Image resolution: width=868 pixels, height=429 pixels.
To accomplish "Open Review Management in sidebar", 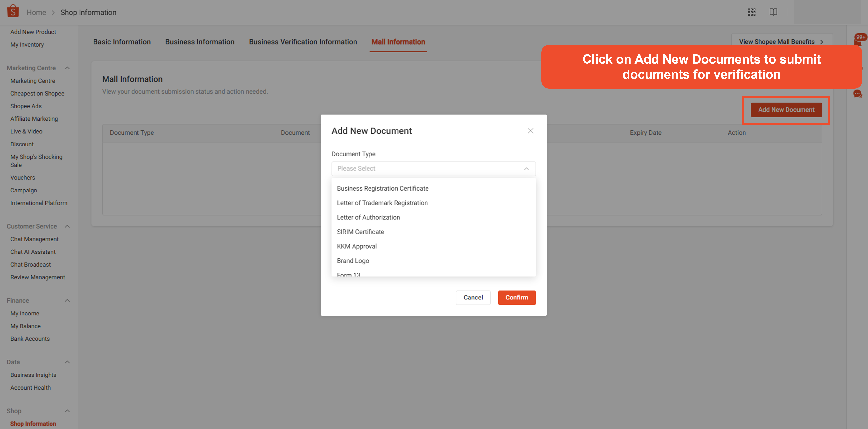I will [37, 277].
